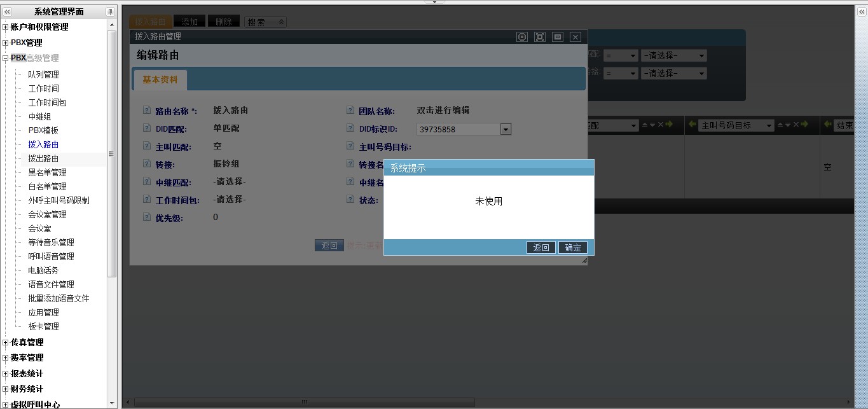868x409 pixels.
Task: Click help icon beside 优先级
Action: [x=147, y=218]
